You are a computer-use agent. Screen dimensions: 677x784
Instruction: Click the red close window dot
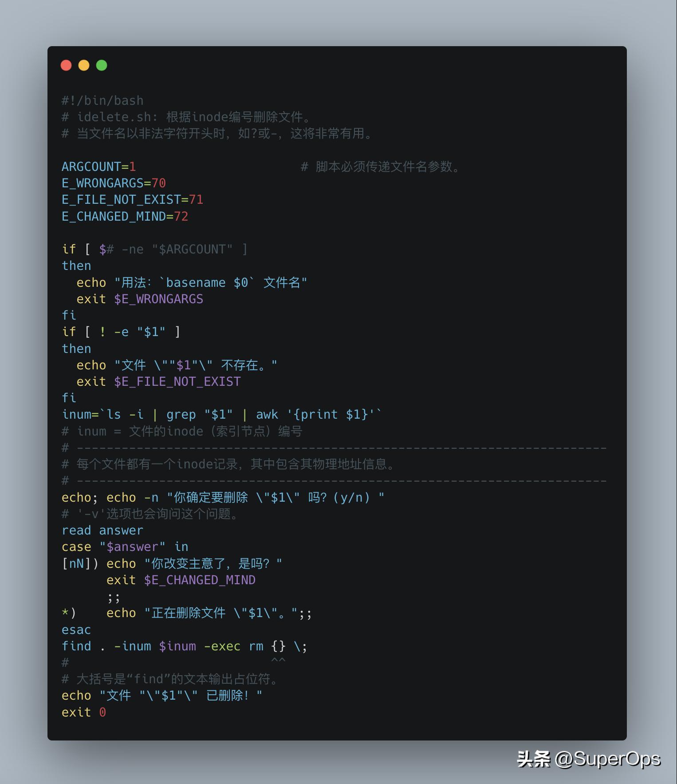point(66,65)
